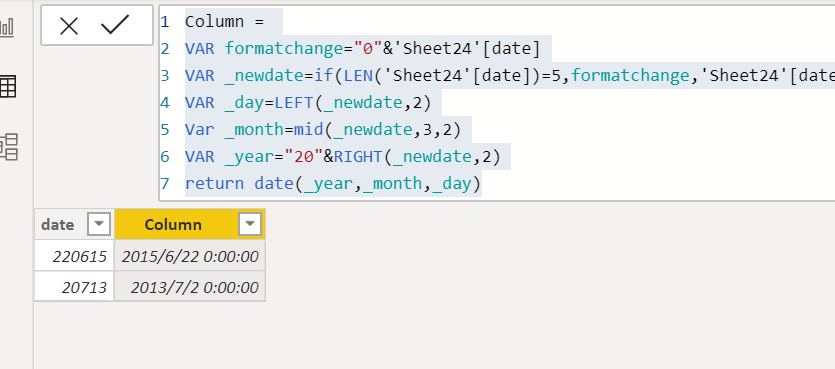Open the Column header filter dropdown

pyautogui.click(x=250, y=225)
